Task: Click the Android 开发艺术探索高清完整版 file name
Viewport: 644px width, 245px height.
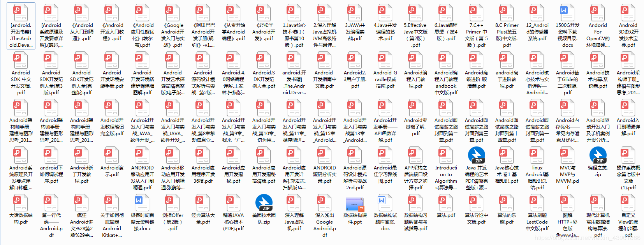Action: point(173,83)
